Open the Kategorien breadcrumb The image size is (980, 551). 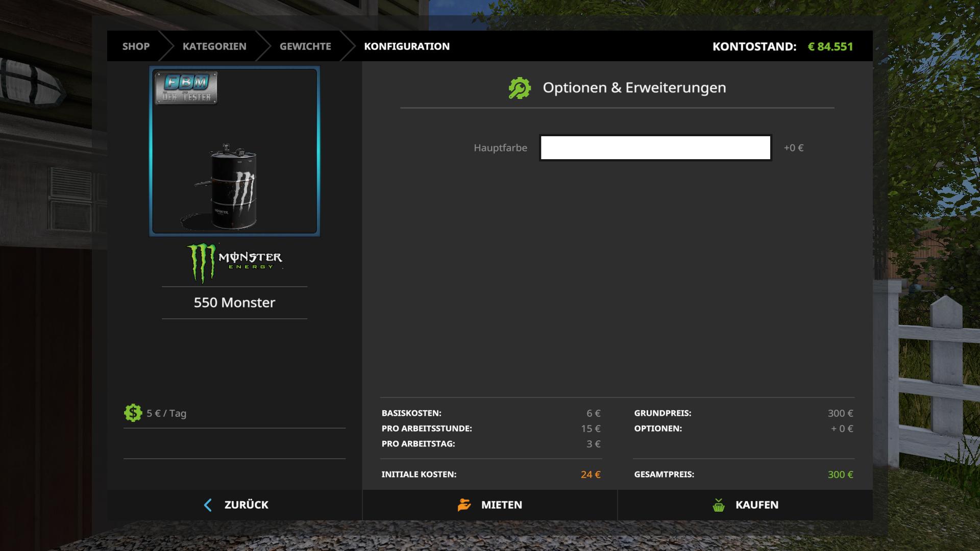pyautogui.click(x=214, y=46)
